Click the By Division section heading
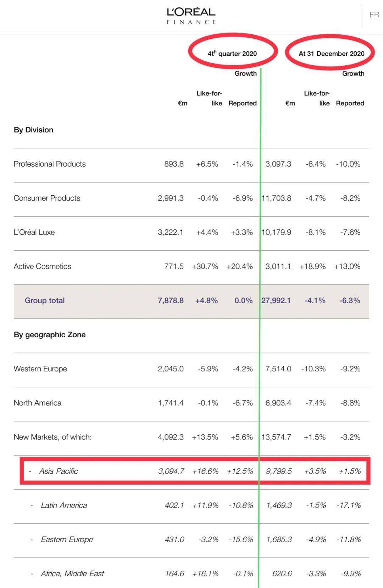This screenshot has width=383, height=588. (33, 130)
